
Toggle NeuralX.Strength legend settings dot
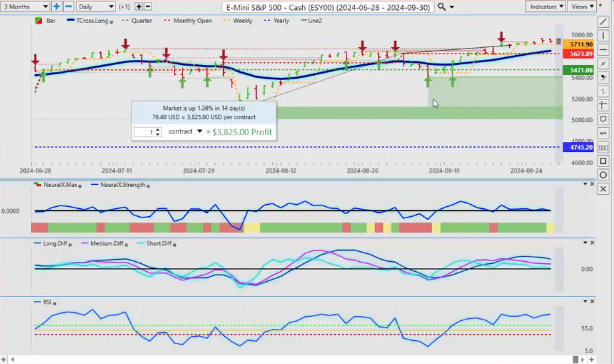[x=148, y=186]
